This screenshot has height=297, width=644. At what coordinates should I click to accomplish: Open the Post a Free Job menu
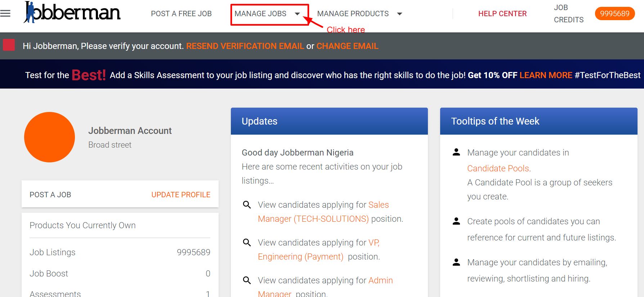(x=181, y=14)
